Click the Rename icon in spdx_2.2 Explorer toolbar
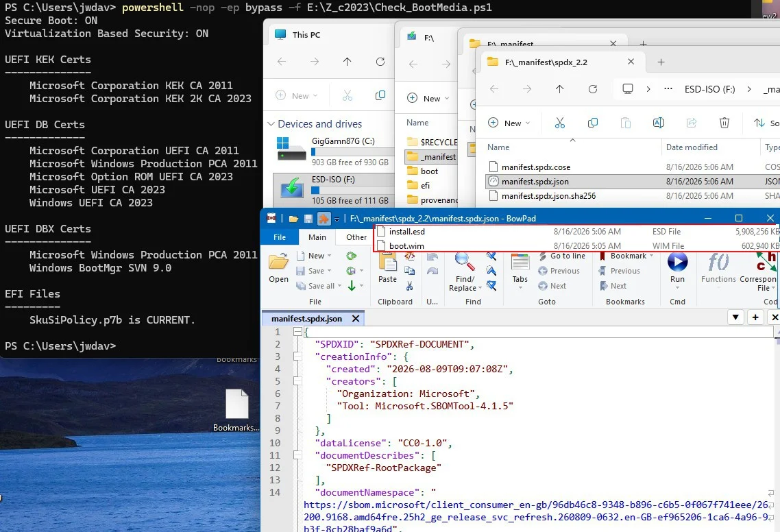This screenshot has width=780, height=532. click(658, 123)
